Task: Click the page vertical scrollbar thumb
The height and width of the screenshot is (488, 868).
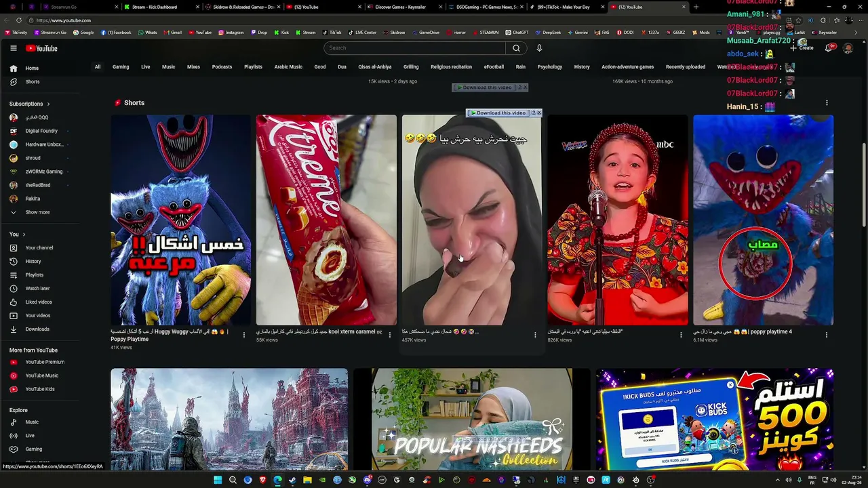Action: tap(864, 184)
